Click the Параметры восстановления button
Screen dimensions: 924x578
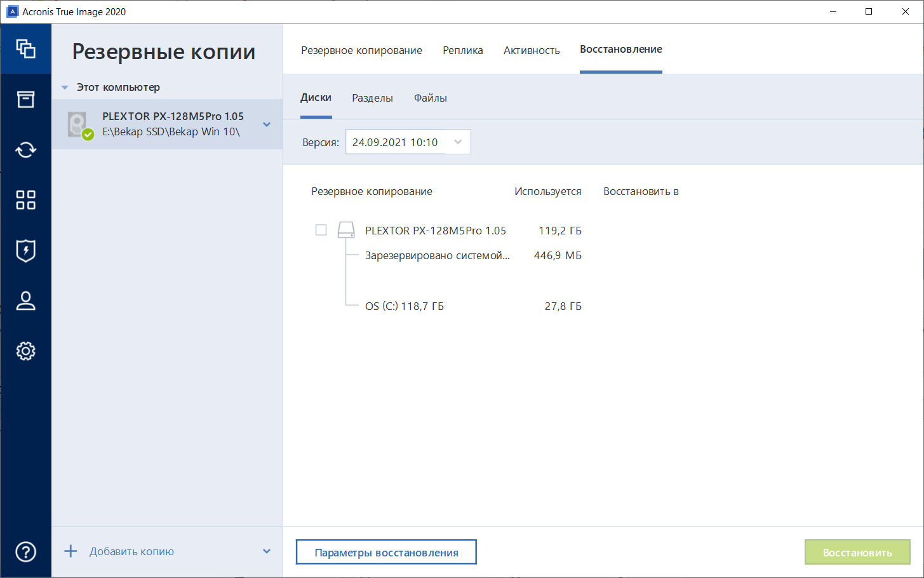(x=386, y=552)
